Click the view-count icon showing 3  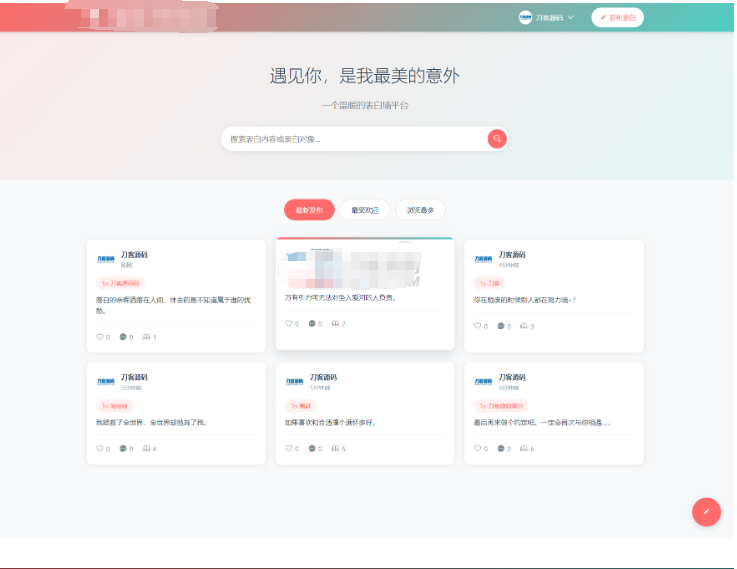(x=524, y=326)
